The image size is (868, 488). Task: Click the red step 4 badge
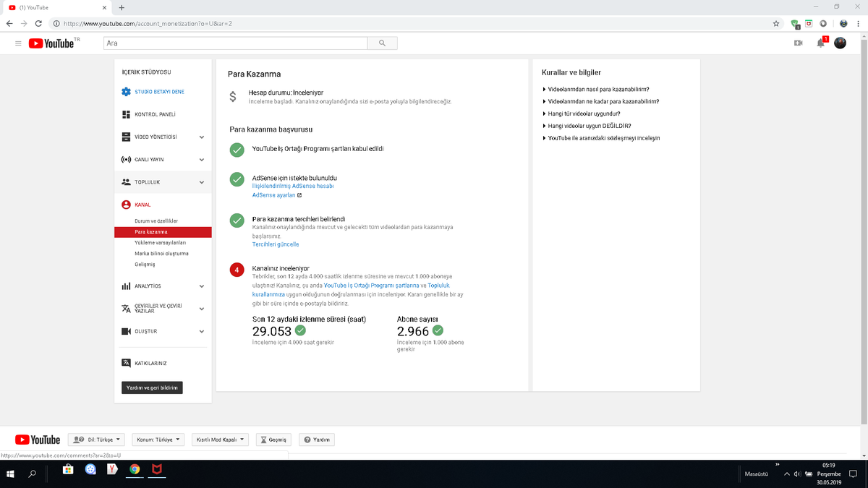(237, 270)
